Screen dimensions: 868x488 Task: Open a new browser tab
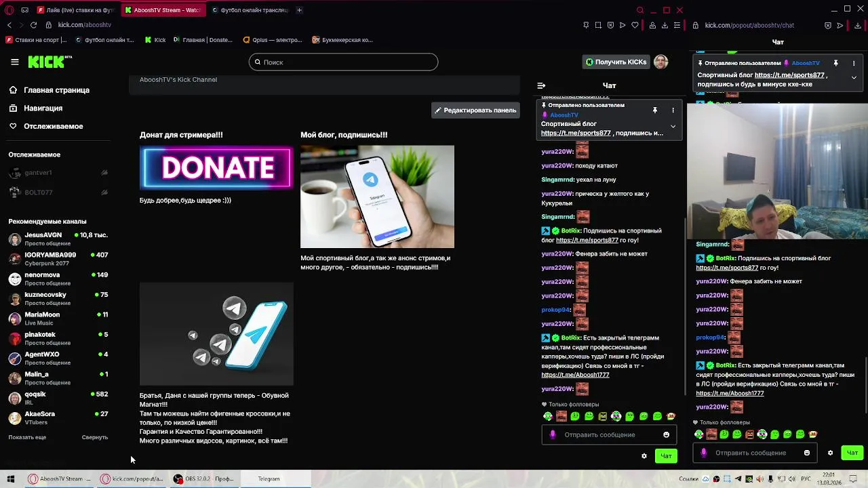tap(299, 10)
